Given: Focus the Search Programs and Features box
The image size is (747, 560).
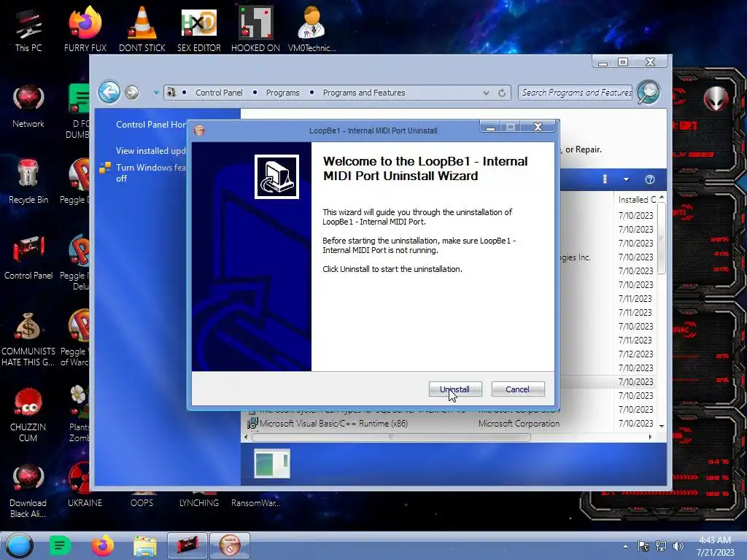Looking at the screenshot, I should 576,93.
